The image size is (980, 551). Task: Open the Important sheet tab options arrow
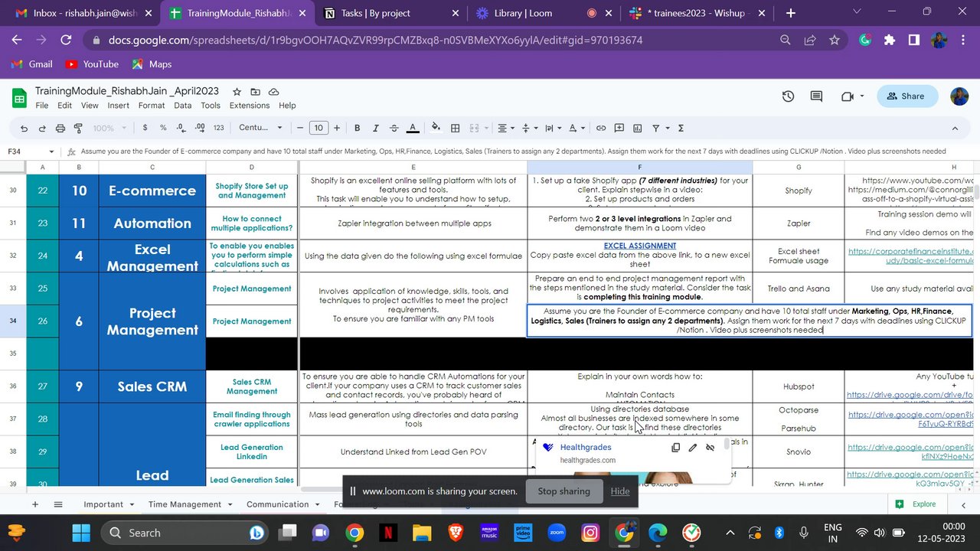click(132, 504)
